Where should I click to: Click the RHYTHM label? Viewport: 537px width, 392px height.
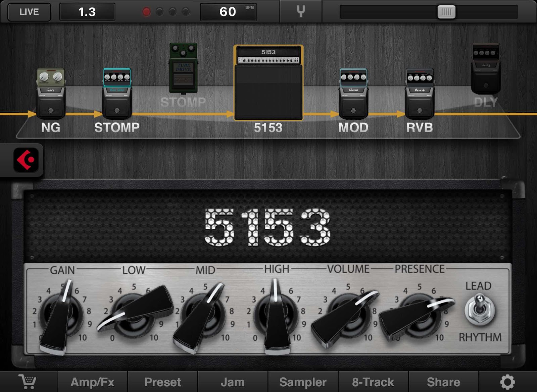(x=480, y=337)
